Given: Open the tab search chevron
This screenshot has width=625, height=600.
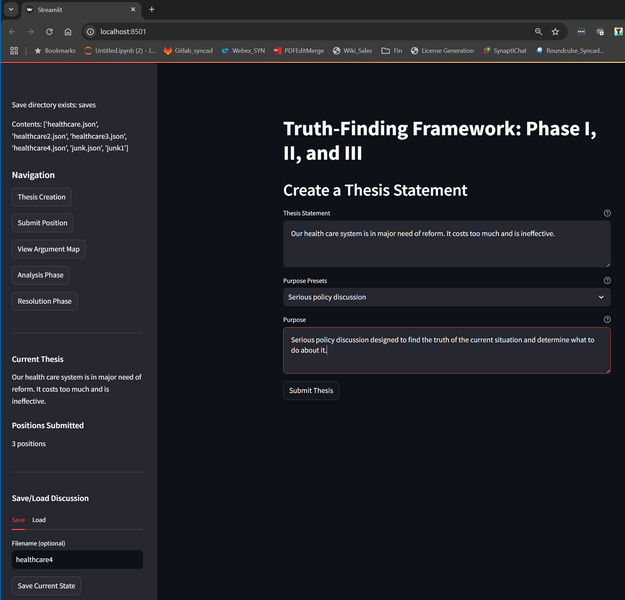Looking at the screenshot, I should coord(11,10).
